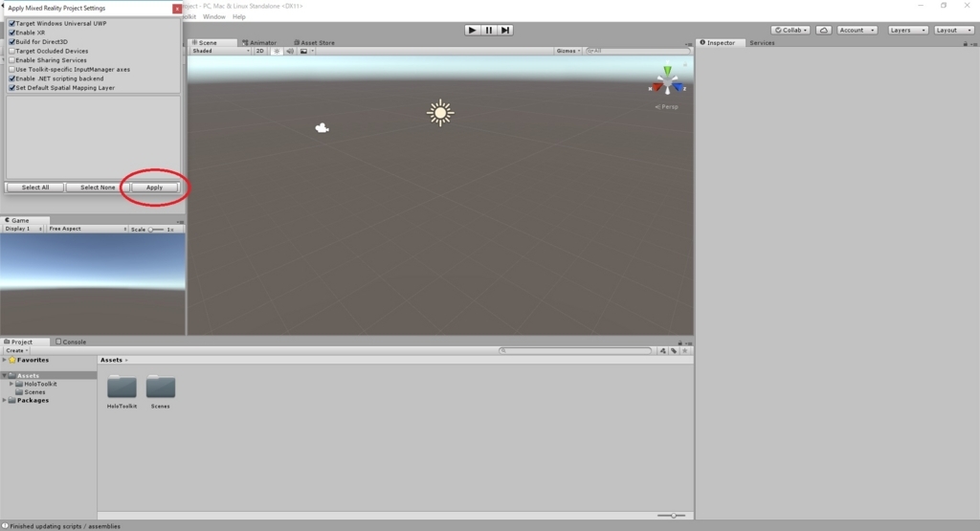Toggle scene lighting sun icon

click(x=277, y=52)
